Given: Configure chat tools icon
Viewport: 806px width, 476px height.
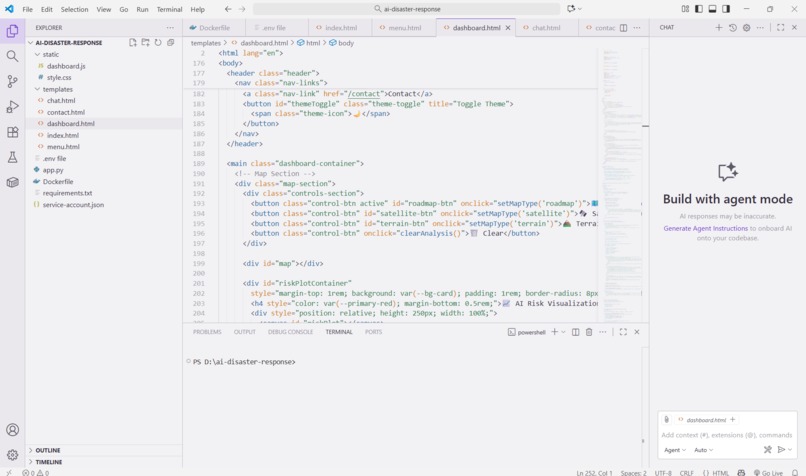Looking at the screenshot, I should [x=767, y=450].
